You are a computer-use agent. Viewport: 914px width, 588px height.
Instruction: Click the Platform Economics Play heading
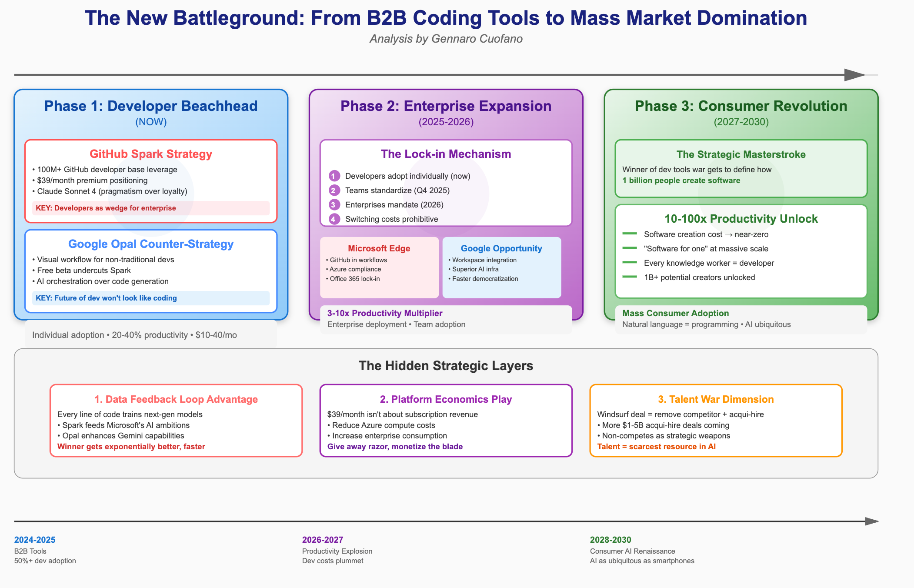(446, 399)
